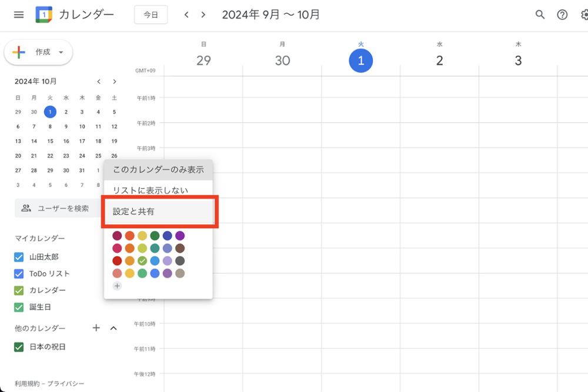The height and width of the screenshot is (392, 588).
Task: Open the settings gear icon
Action: (x=583, y=15)
